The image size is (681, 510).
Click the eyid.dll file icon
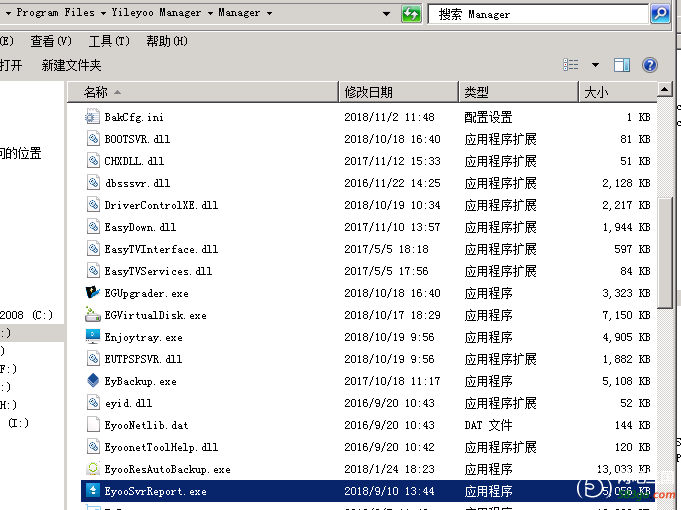(93, 403)
